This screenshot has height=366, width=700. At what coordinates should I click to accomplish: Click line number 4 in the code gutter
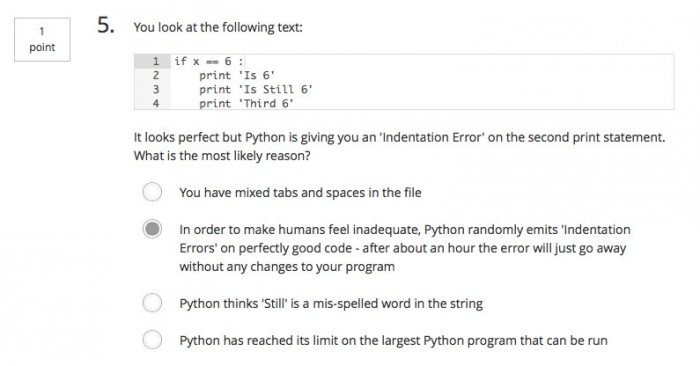pyautogui.click(x=156, y=104)
